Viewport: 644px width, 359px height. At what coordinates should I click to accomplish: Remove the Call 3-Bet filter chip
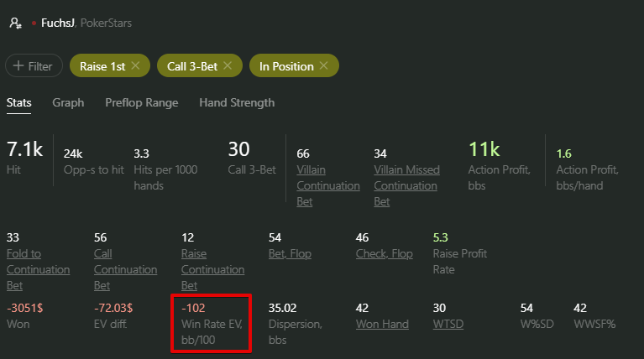pyautogui.click(x=228, y=65)
